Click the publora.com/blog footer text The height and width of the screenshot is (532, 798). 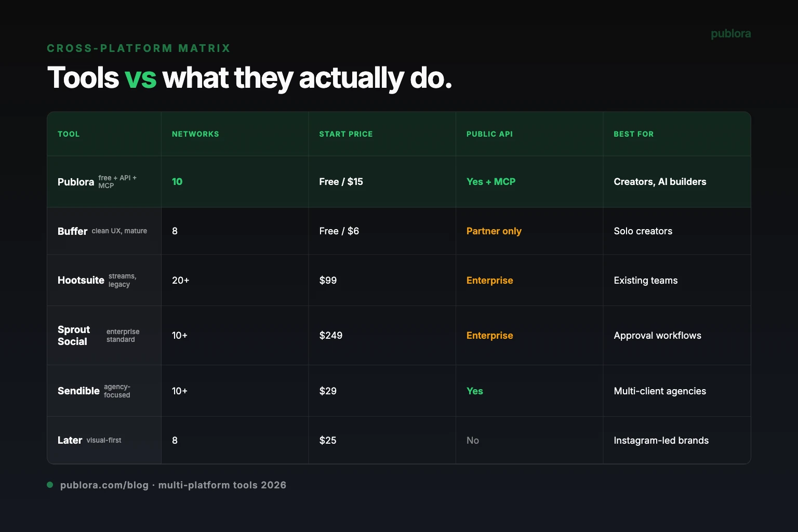[173, 485]
